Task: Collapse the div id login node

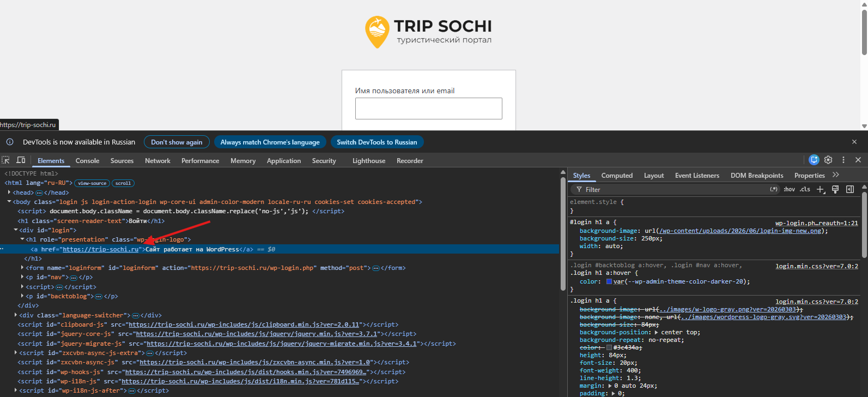Action: 16,230
